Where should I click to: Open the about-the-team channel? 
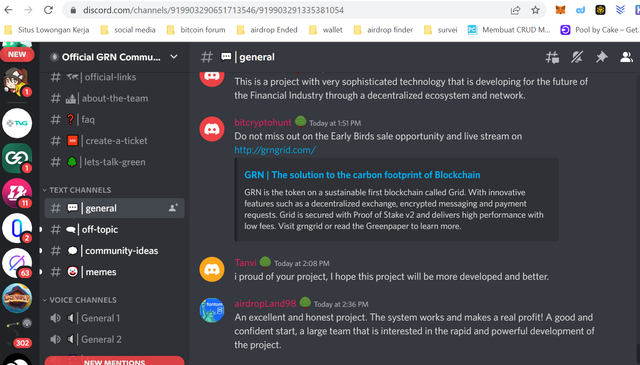[x=114, y=98]
